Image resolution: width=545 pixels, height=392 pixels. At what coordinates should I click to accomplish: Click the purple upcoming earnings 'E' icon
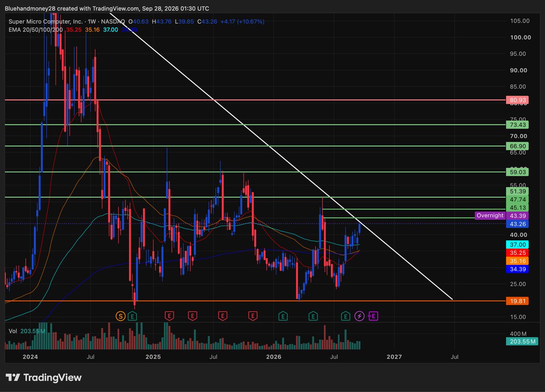tap(374, 315)
